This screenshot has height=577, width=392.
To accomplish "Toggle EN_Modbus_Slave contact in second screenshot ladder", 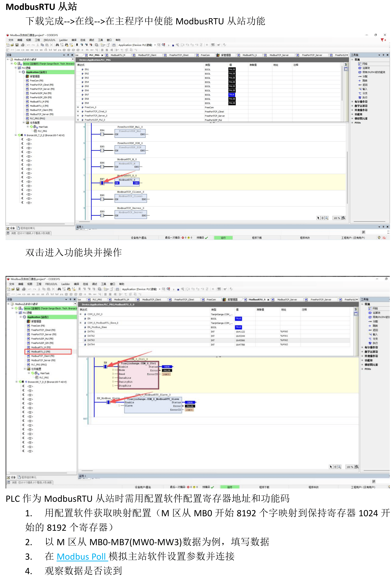I will point(108,402).
